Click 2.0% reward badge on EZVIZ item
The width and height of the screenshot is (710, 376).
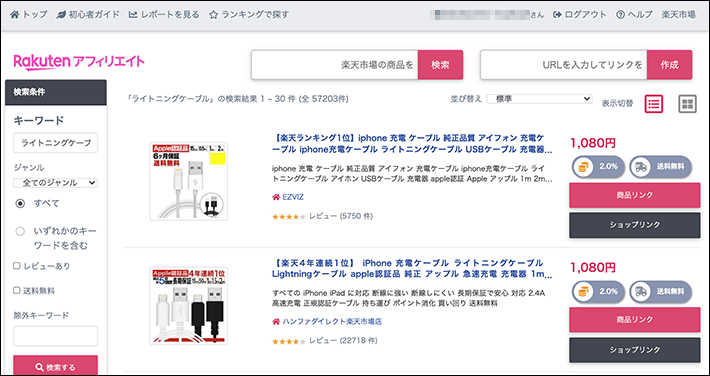tap(599, 167)
